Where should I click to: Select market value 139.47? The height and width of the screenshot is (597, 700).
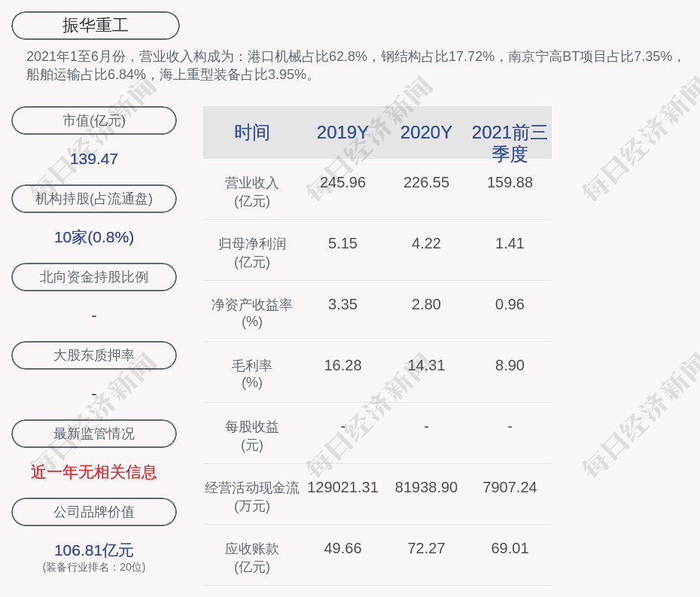(x=94, y=159)
